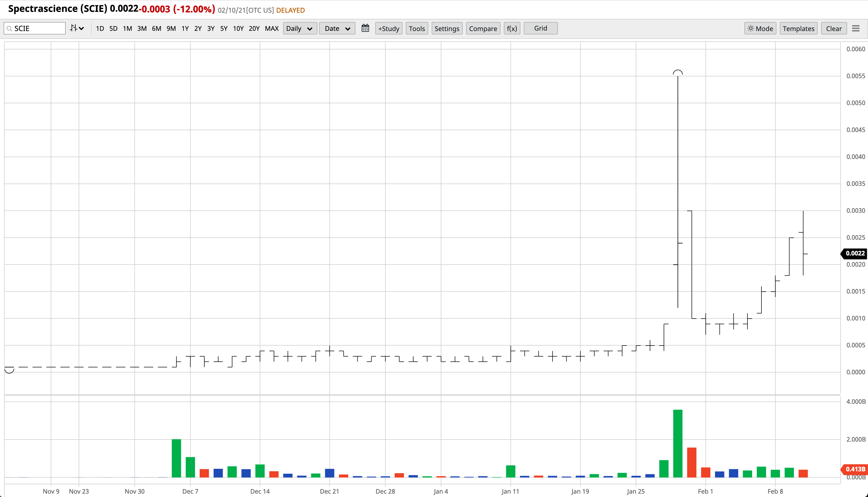
Task: Select the MAX time range
Action: click(x=272, y=28)
